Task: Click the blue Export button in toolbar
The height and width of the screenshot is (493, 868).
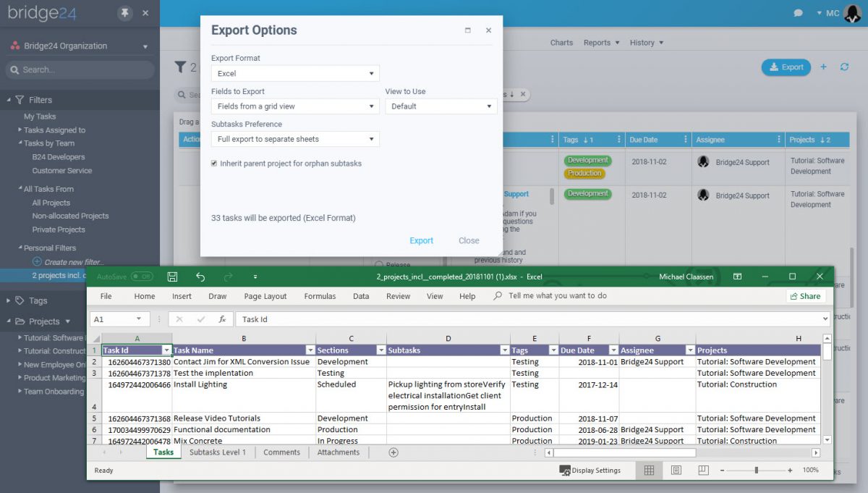Action: point(786,67)
